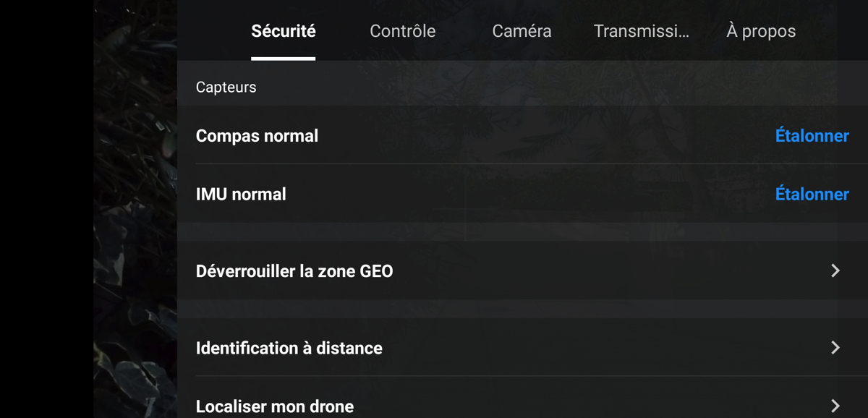The image size is (868, 418).
Task: Calibrate the compass with its Étalonner link
Action: [812, 135]
